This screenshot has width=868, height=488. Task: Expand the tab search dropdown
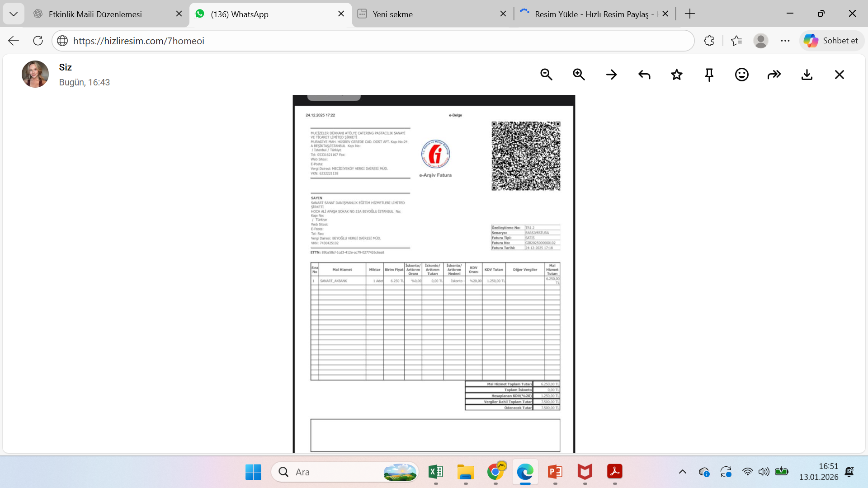(x=14, y=14)
